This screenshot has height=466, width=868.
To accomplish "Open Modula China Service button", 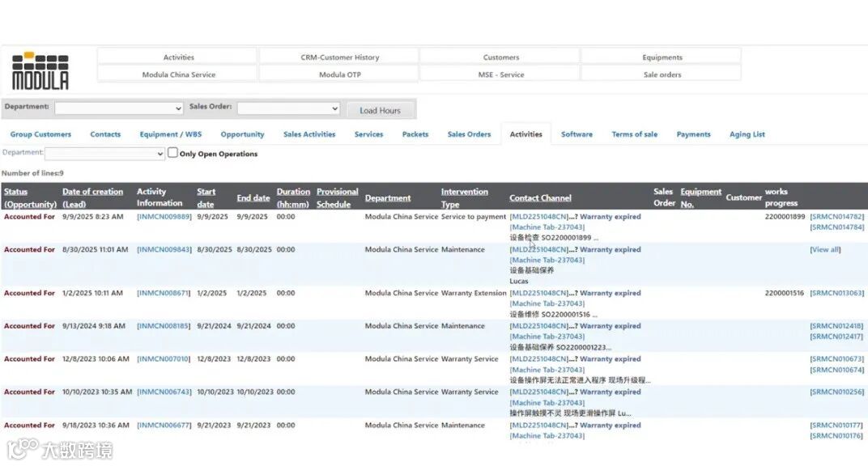I will [x=178, y=74].
